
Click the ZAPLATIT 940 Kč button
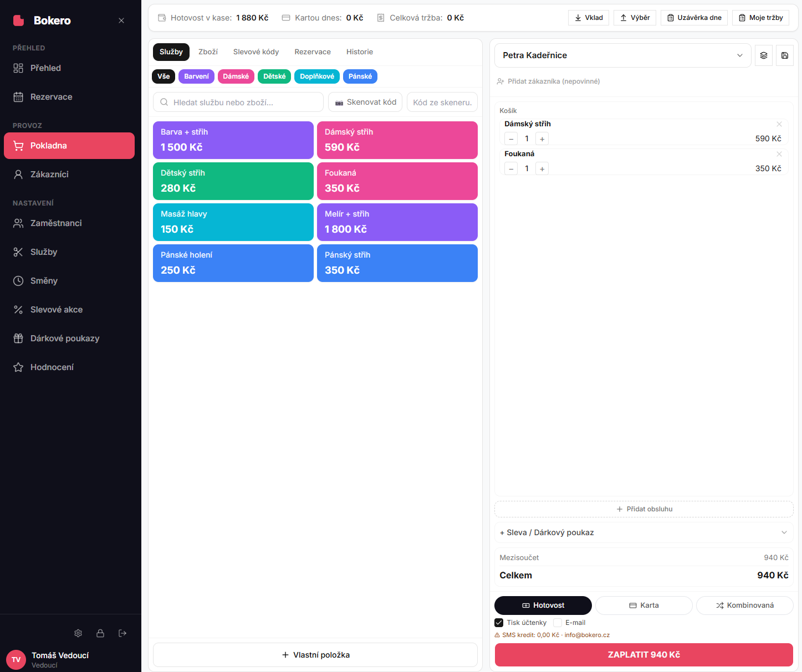(x=644, y=655)
